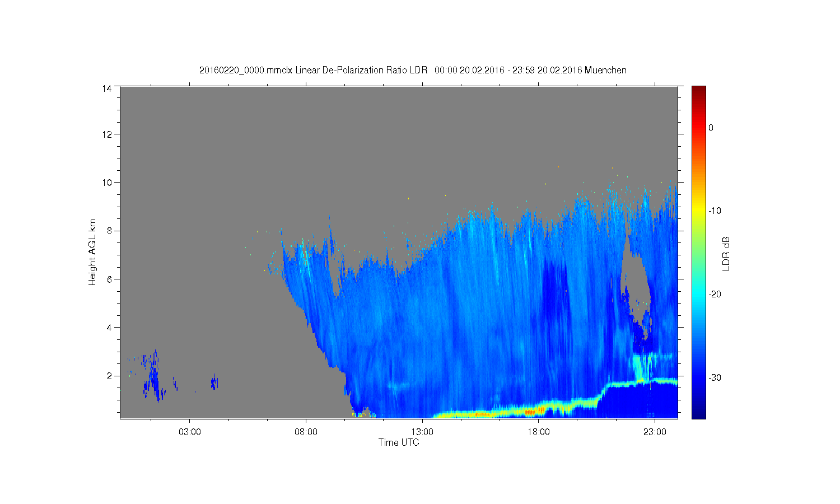Image resolution: width=840 pixels, height=504 pixels.
Task: Click the colorbar value -30
Action: coord(714,378)
